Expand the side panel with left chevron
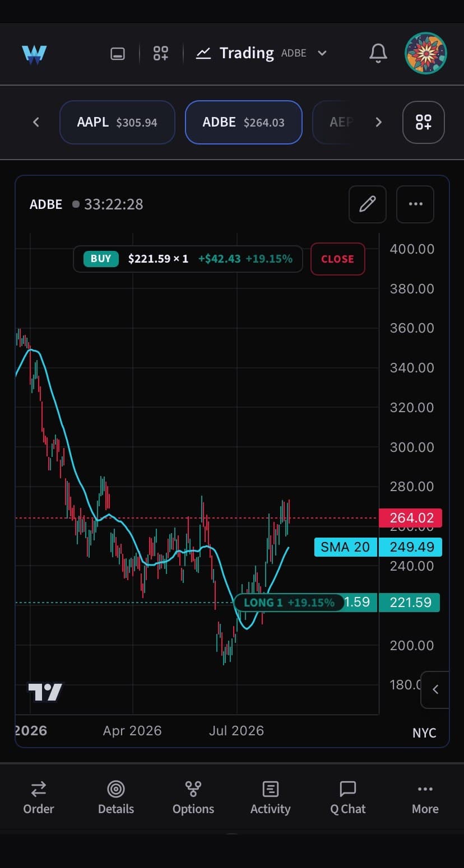The height and width of the screenshot is (868, 464). click(435, 689)
